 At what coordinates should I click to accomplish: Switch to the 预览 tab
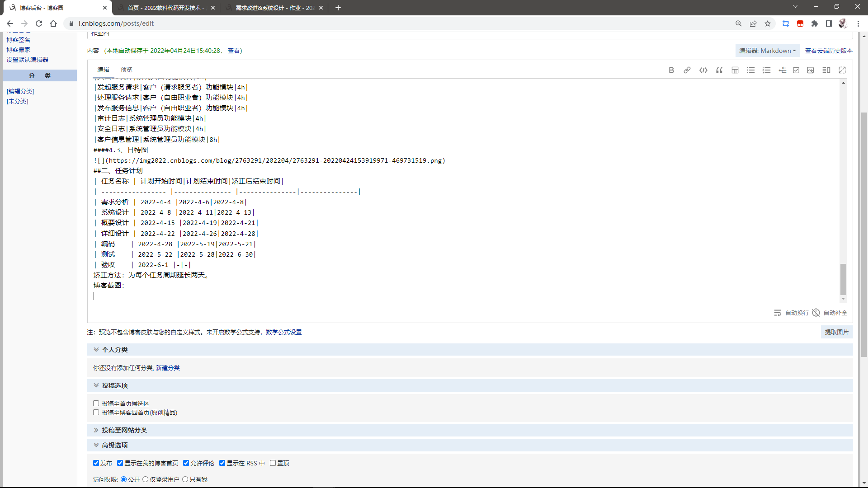point(126,70)
